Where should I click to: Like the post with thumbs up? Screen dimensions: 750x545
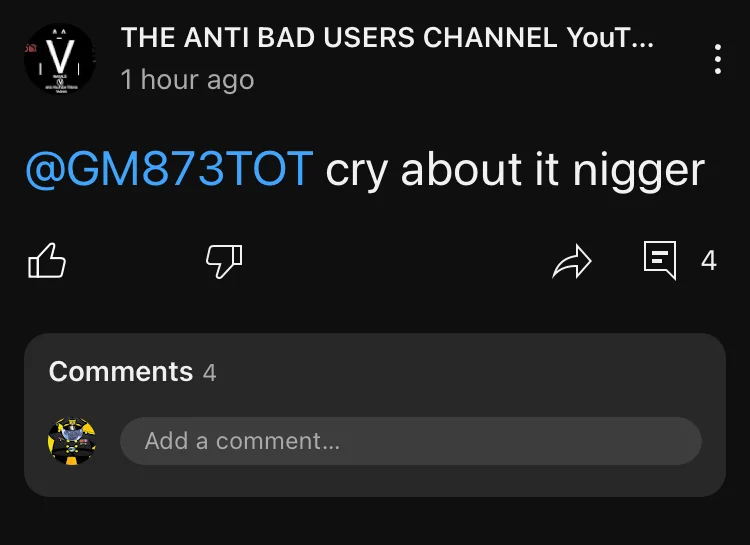(46, 261)
